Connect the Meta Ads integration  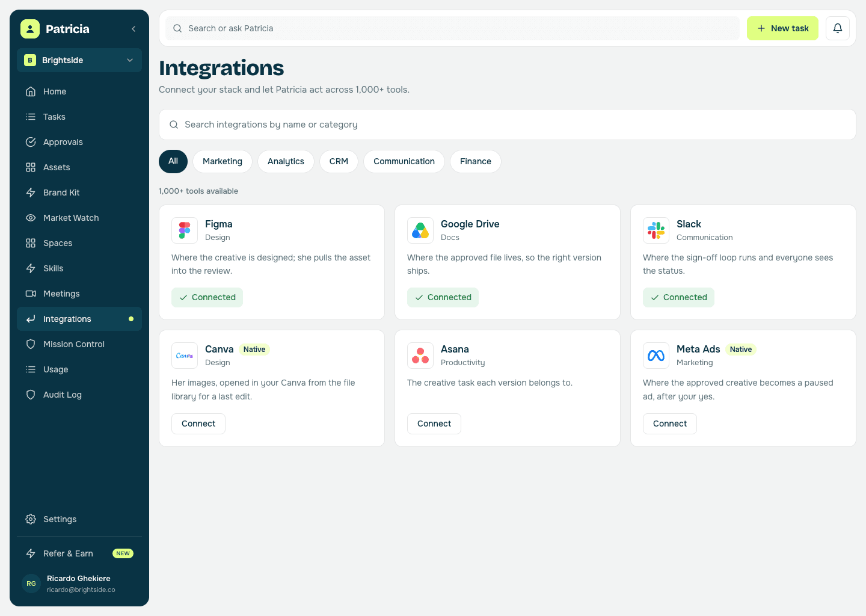click(670, 423)
